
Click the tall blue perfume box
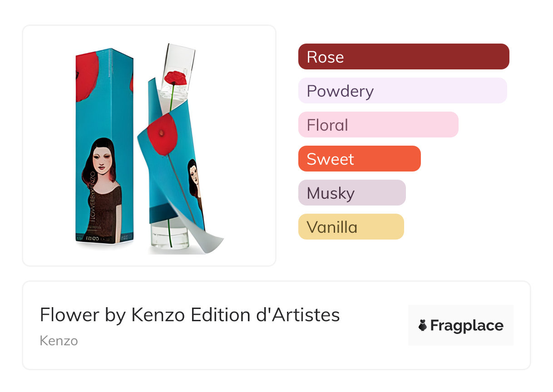104,113
